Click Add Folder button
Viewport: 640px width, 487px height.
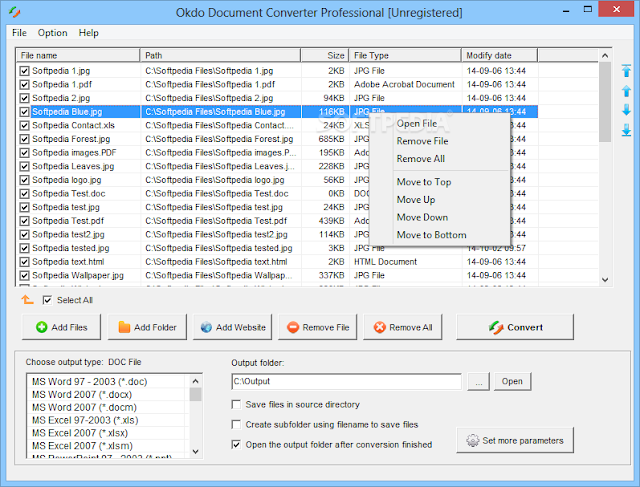tap(147, 327)
